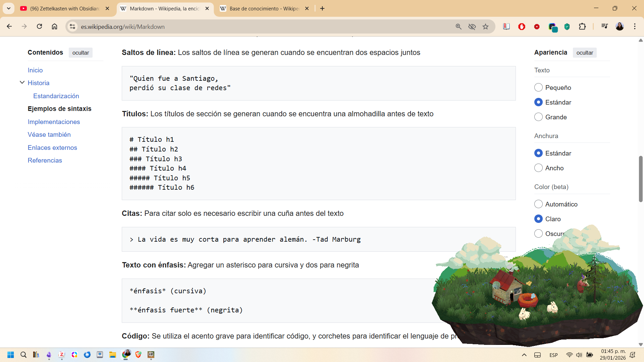Select the Grande text size option

(539, 117)
